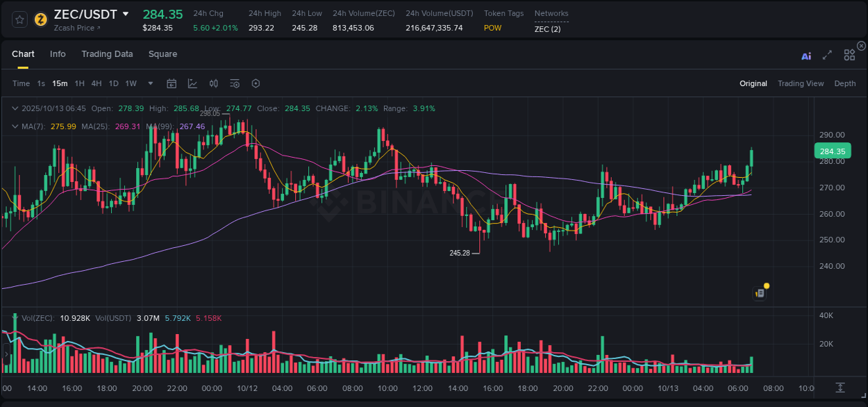Open the indicator list settings icon

pos(234,83)
